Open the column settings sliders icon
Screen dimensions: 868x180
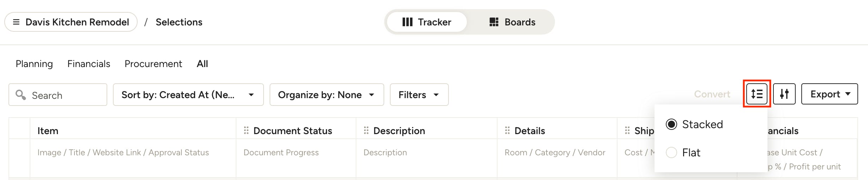784,94
